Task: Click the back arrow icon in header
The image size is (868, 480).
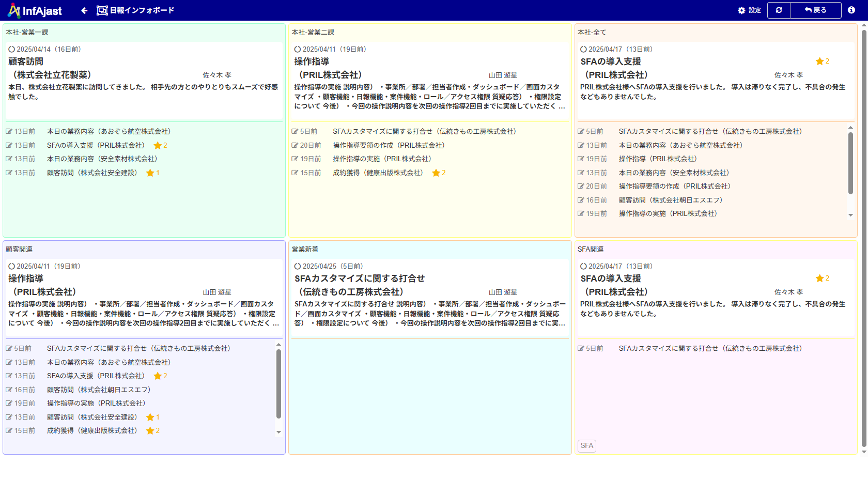Action: (x=84, y=10)
